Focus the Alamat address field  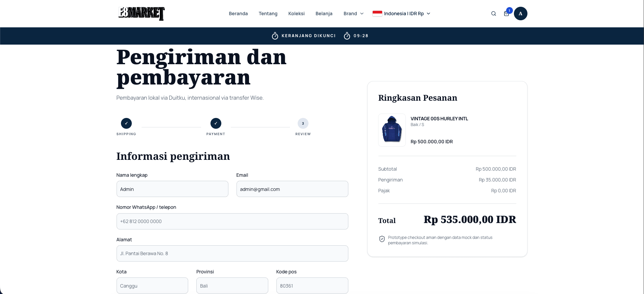pos(232,253)
